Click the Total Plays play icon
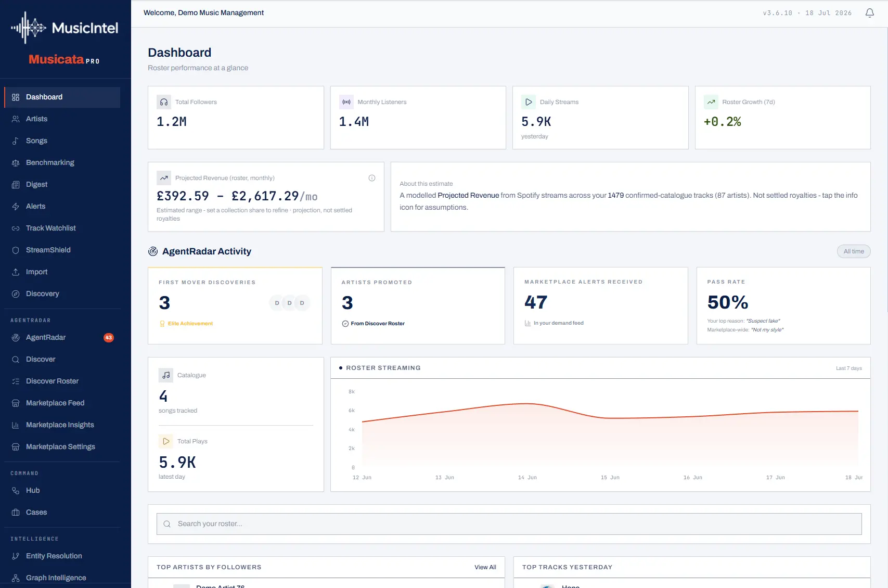888x588 pixels. [166, 441]
